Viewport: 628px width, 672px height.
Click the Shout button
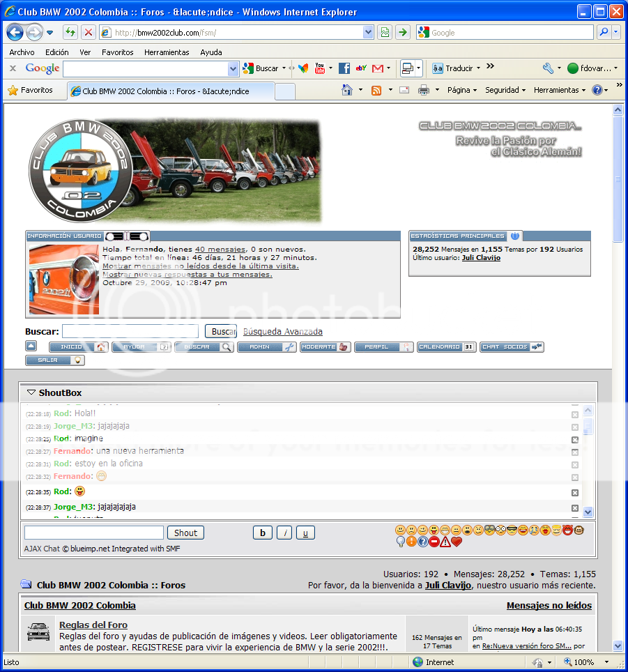click(x=185, y=533)
